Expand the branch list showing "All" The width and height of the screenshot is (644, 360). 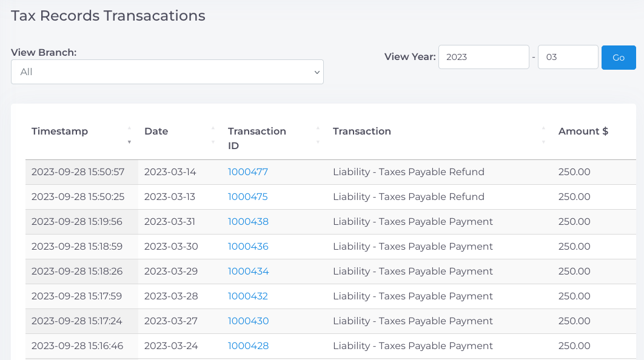[167, 72]
